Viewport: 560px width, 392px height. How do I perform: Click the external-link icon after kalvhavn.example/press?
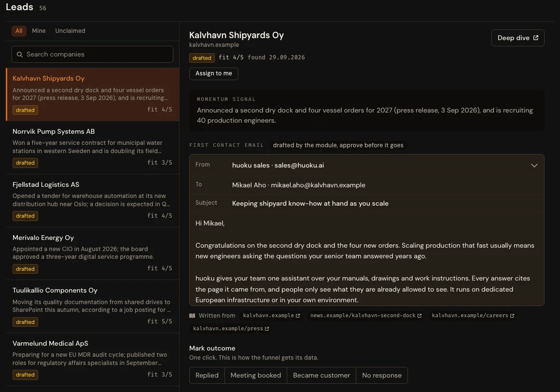point(267,328)
